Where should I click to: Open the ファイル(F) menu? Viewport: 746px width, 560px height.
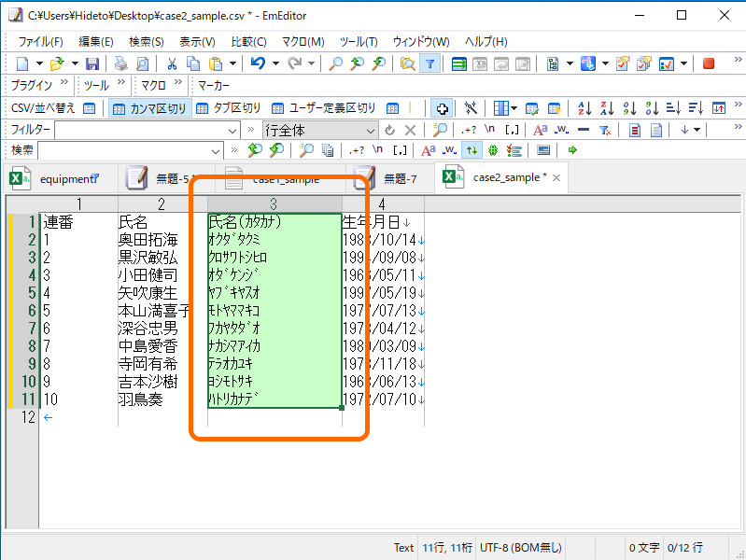click(40, 42)
